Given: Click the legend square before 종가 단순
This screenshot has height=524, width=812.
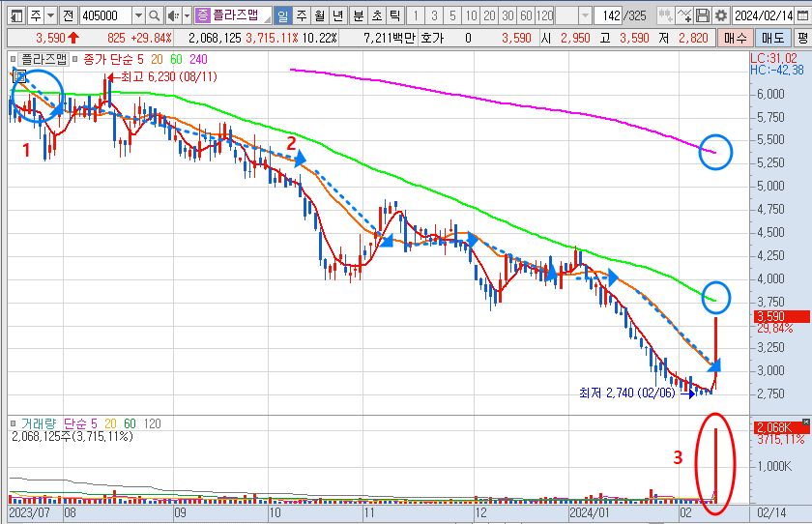Looking at the screenshot, I should point(75,59).
